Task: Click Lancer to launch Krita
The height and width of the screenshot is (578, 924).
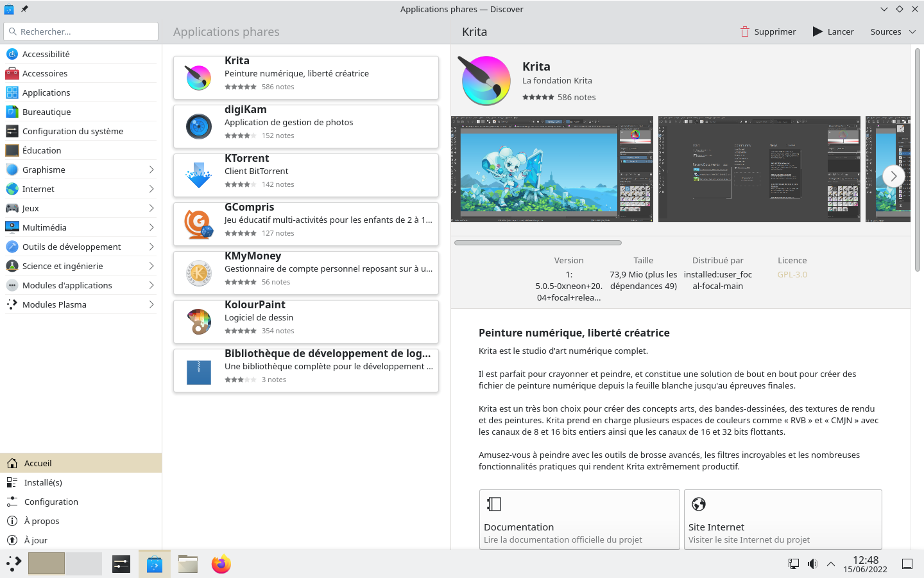Action: point(834,31)
